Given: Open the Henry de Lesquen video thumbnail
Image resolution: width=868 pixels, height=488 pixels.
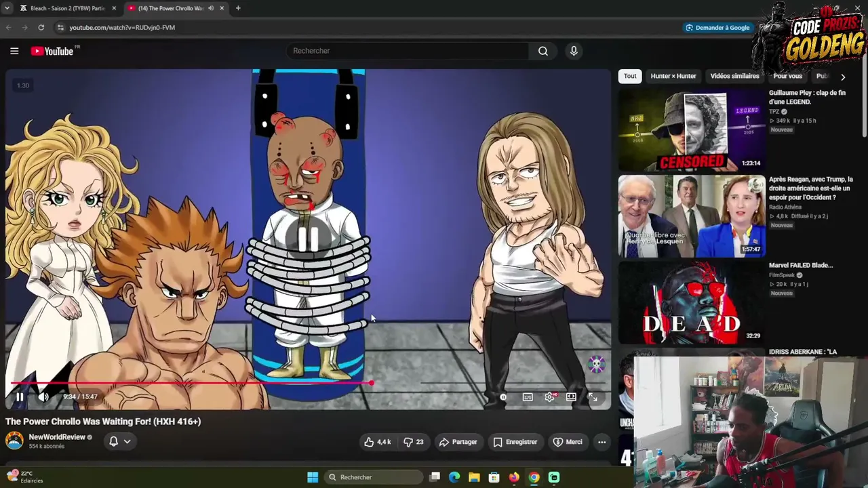Looking at the screenshot, I should point(692,216).
